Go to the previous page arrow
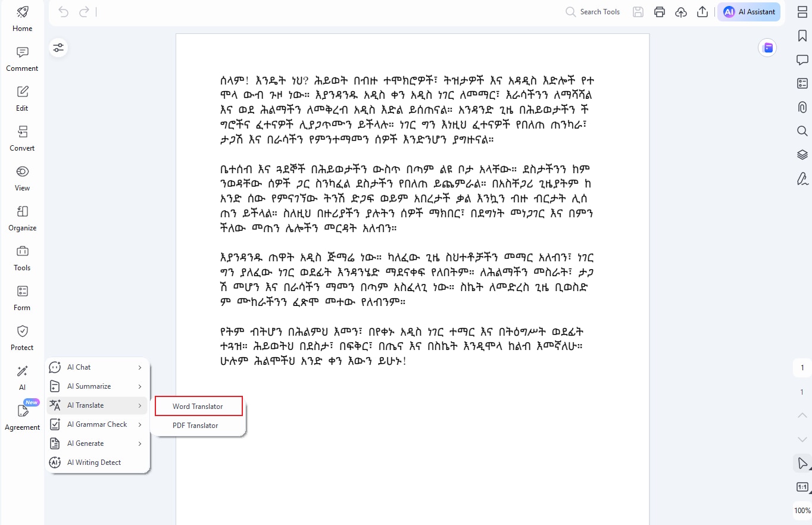This screenshot has width=812, height=525. pos(802,415)
